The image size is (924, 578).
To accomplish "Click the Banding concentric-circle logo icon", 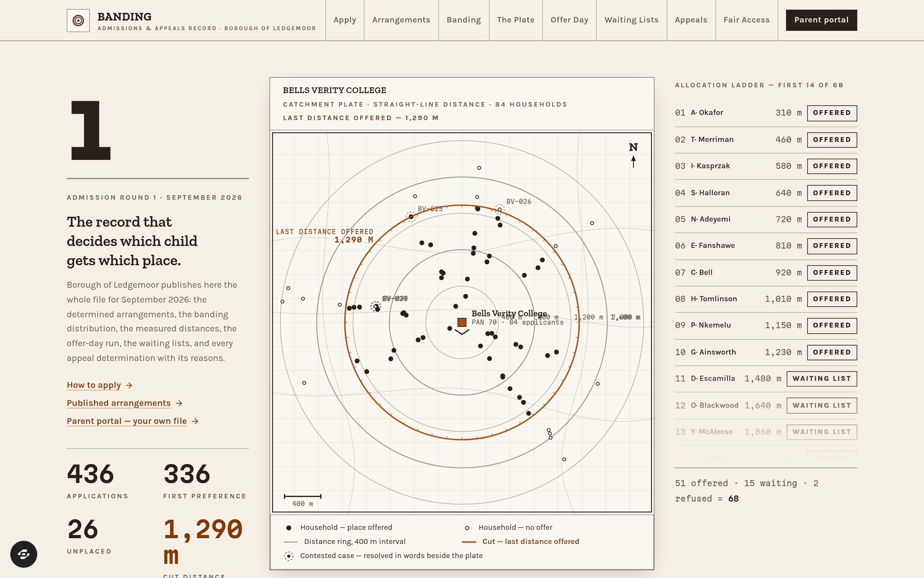I will [78, 20].
